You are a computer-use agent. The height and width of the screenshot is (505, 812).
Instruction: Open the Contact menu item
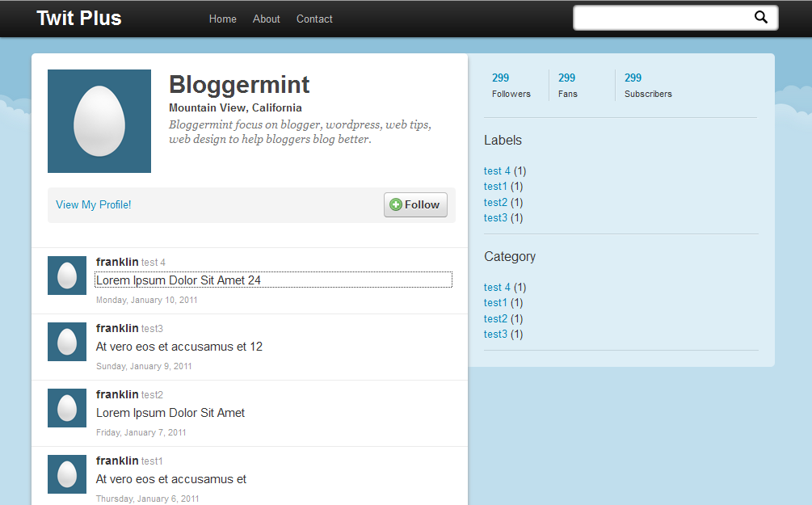314,19
